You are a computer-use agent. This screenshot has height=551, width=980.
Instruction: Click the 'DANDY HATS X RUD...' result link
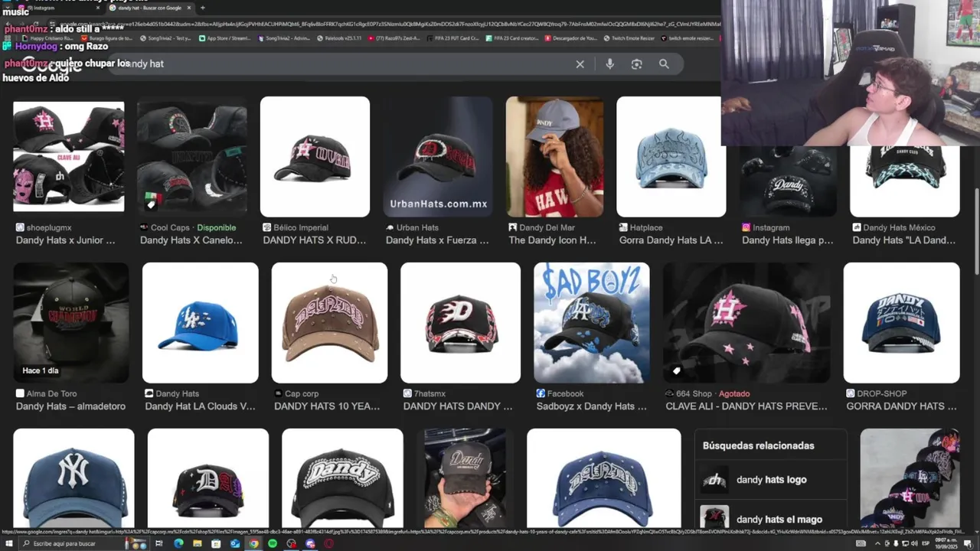pos(315,240)
